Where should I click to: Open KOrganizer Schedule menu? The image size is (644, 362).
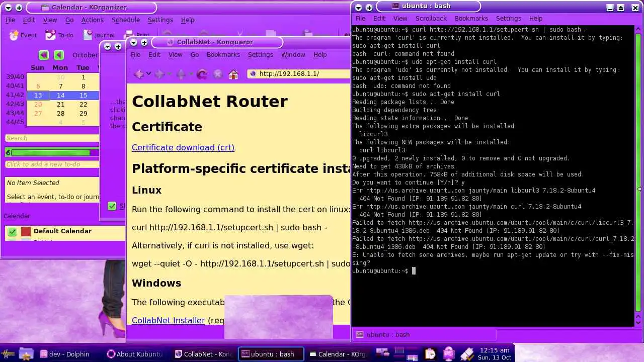coord(125,20)
